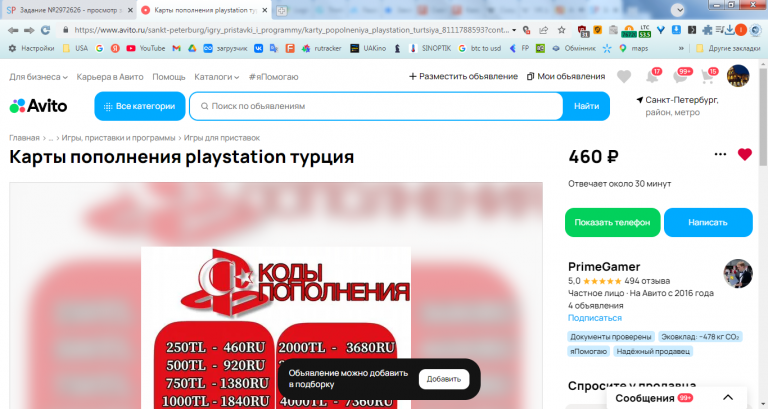768x409 pixels.
Task: Show hidden bookmarks with the chevron
Action: [681, 48]
